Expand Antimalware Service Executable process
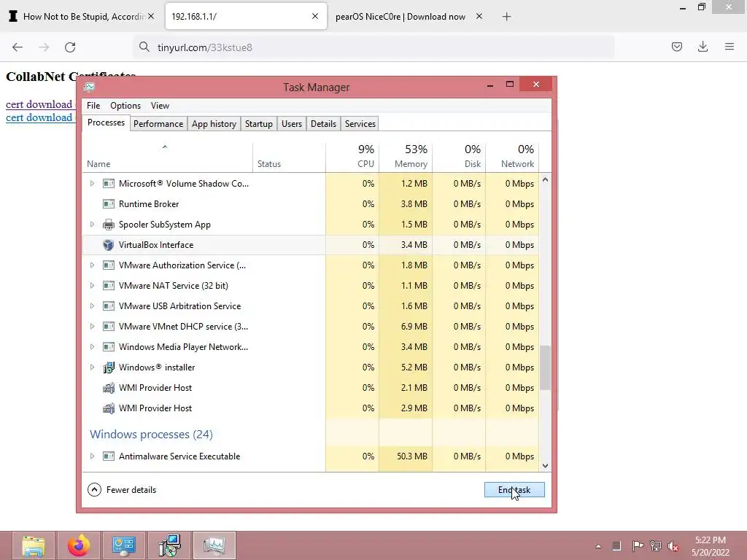 click(92, 456)
